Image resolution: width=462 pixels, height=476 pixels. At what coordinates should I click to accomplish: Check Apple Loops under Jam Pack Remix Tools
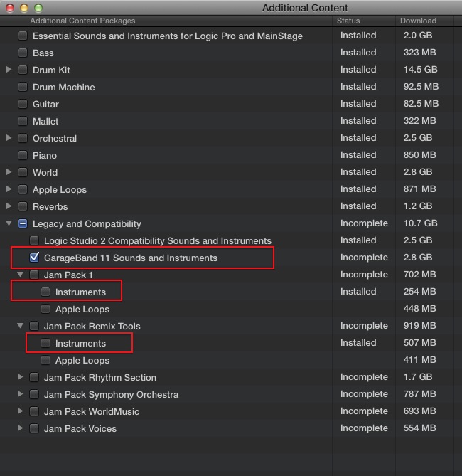[45, 360]
